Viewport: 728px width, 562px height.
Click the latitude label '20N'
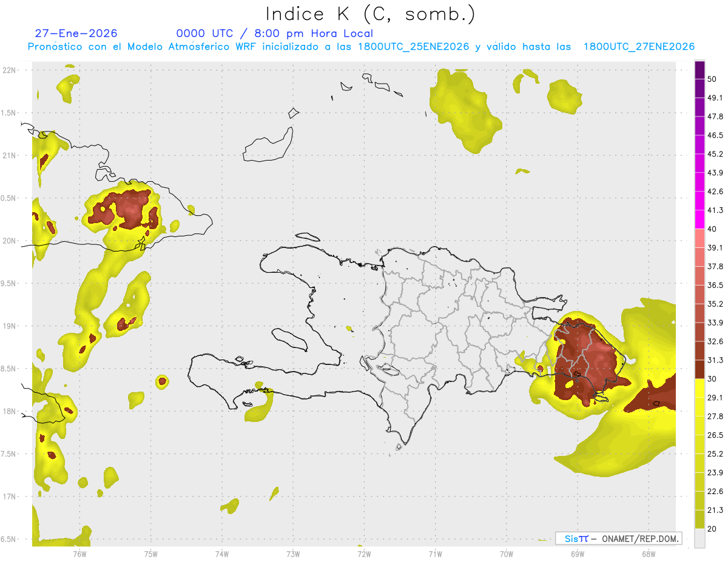point(9,241)
